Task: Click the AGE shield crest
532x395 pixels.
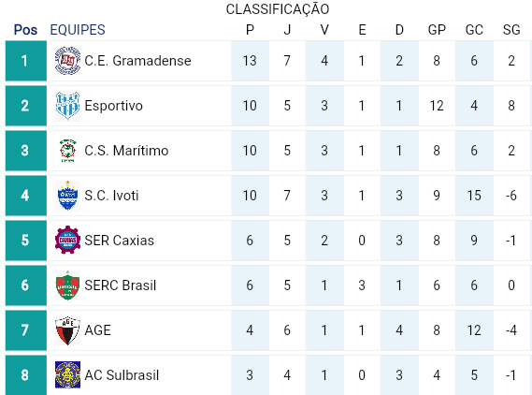Action: 67,330
